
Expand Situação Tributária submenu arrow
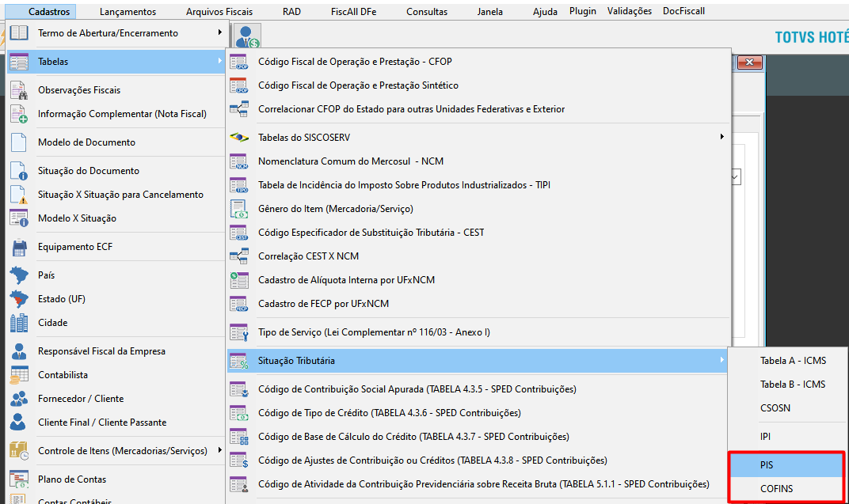point(721,360)
